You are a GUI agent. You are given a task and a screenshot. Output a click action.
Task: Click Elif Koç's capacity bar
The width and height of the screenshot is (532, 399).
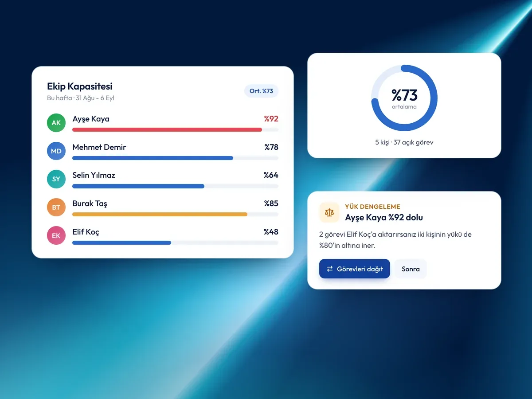pos(176,243)
